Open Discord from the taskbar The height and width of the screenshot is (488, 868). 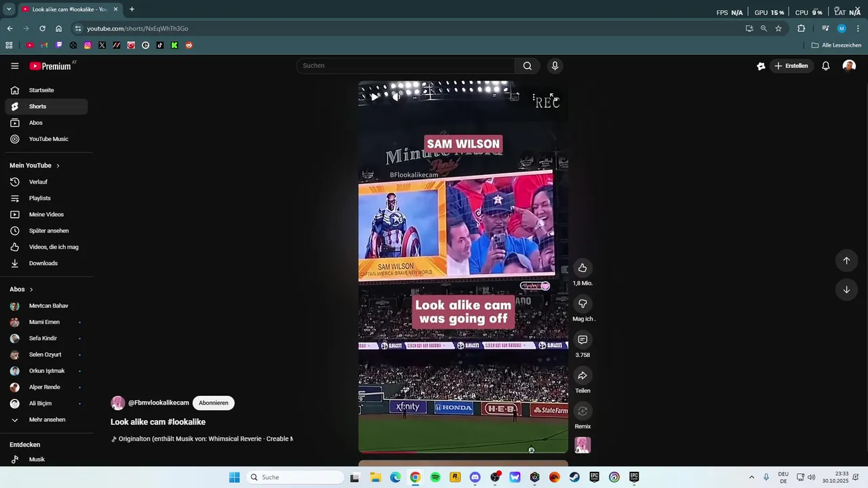[475, 477]
